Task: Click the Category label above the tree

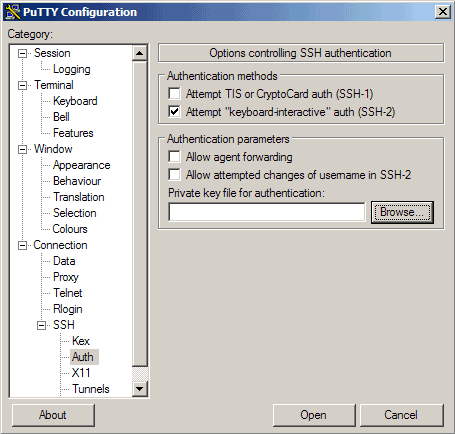Action: point(30,34)
